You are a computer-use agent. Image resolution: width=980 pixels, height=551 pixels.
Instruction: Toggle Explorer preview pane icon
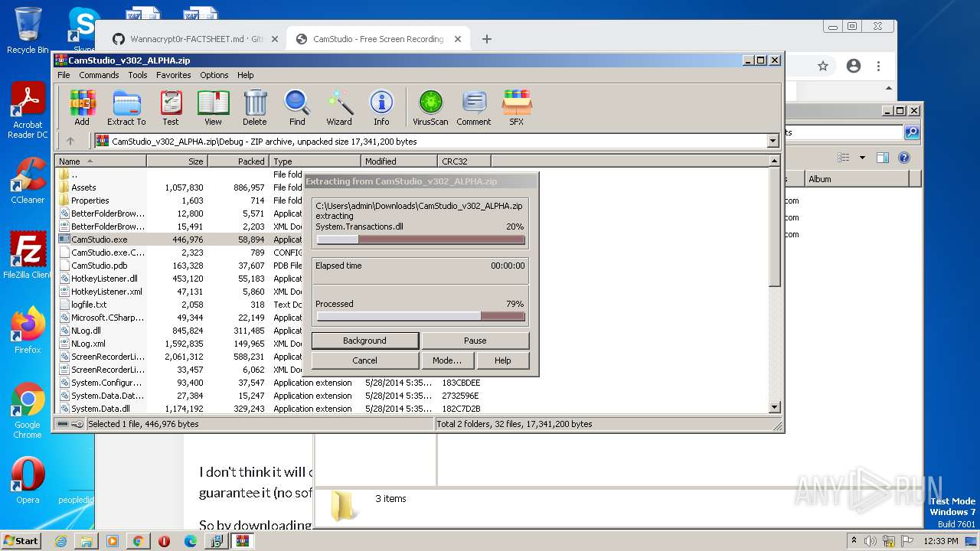[x=882, y=158]
